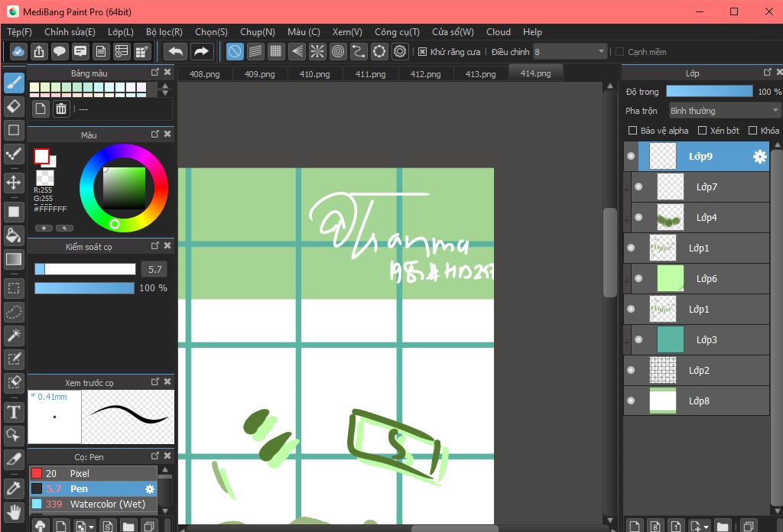Toggle visibility of the Lớp8 layer
The height and width of the screenshot is (532, 783).
[x=631, y=401]
